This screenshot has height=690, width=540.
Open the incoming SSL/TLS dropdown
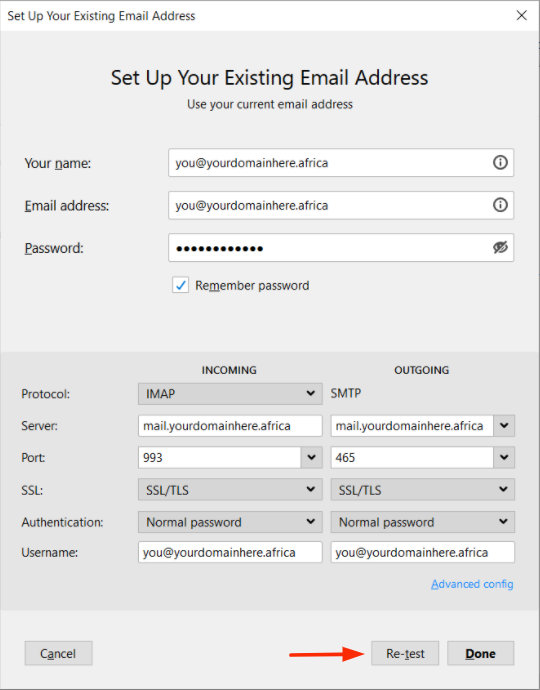tap(230, 490)
